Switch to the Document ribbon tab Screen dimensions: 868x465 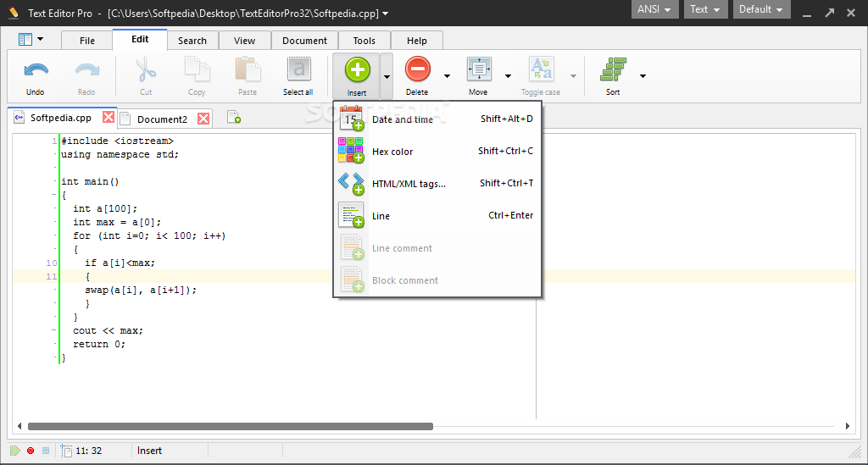click(304, 41)
